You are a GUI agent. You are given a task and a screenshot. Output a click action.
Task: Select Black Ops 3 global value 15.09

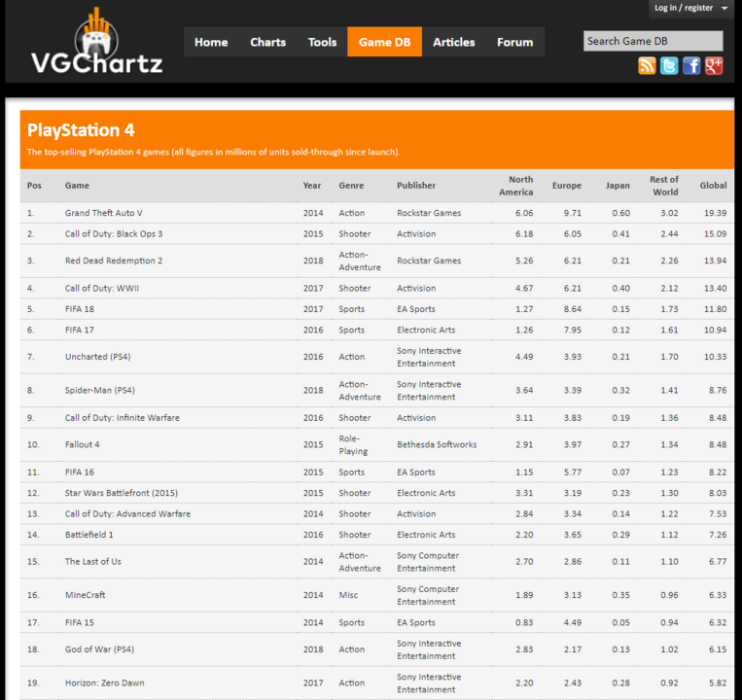click(715, 233)
